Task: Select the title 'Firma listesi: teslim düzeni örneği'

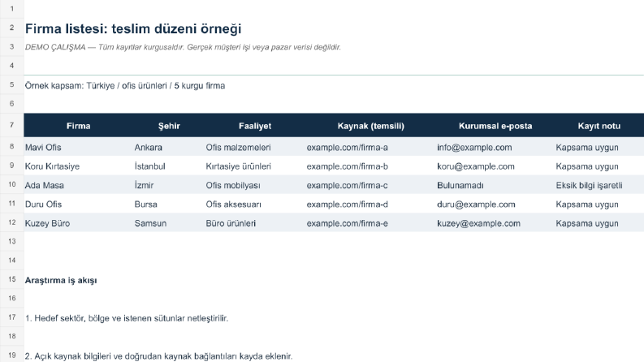Action: 133,28
